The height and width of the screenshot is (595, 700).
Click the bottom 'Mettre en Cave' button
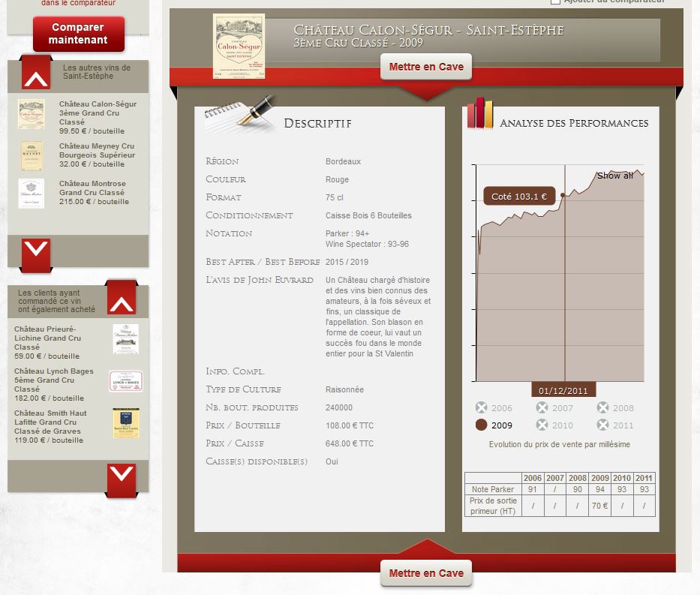click(x=426, y=573)
